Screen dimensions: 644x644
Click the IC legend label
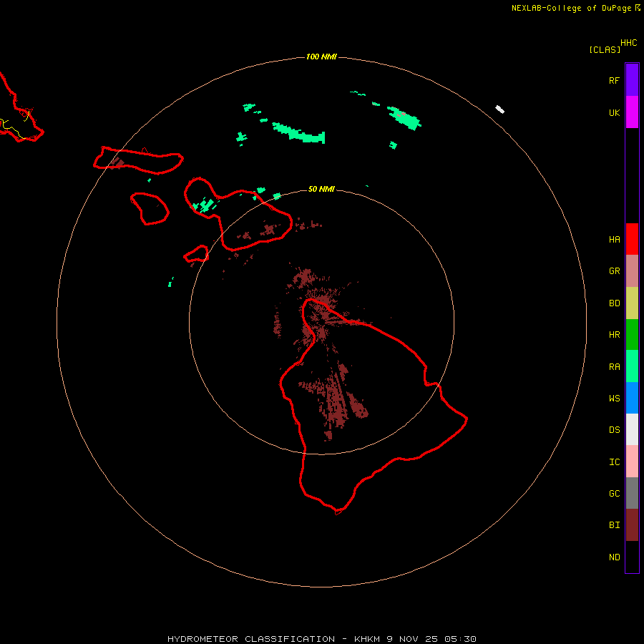tap(614, 462)
